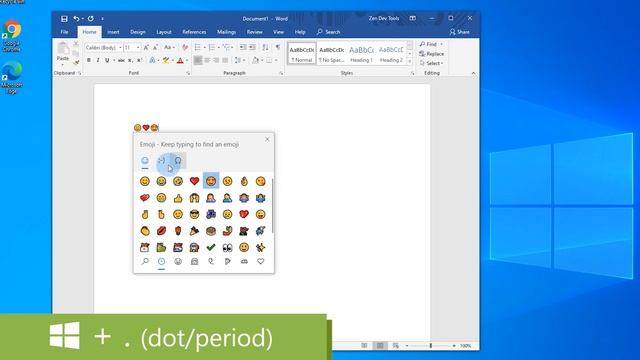640x360 pixels.
Task: Click the zoom slider handle in status bar
Action: (431, 346)
